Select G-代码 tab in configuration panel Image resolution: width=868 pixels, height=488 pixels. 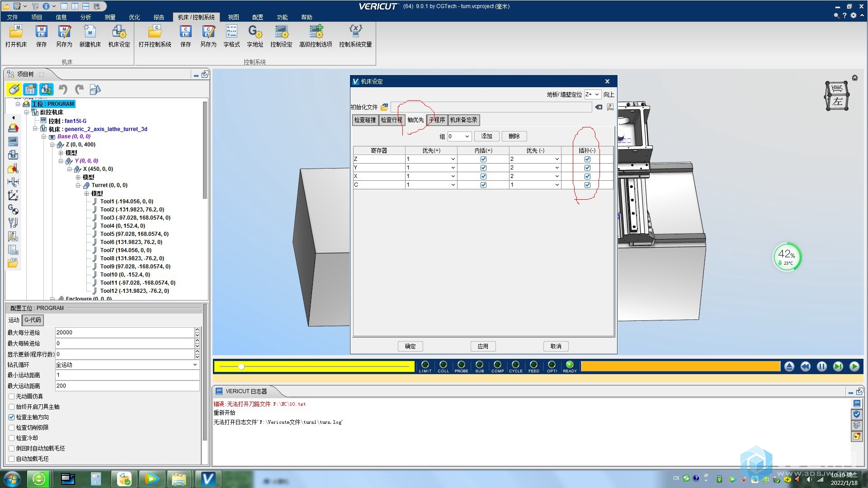coord(32,320)
